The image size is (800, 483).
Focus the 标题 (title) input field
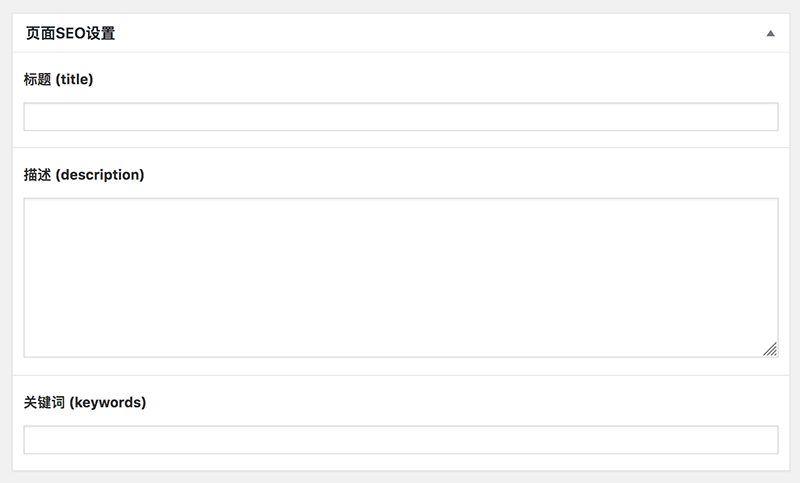pyautogui.click(x=400, y=117)
